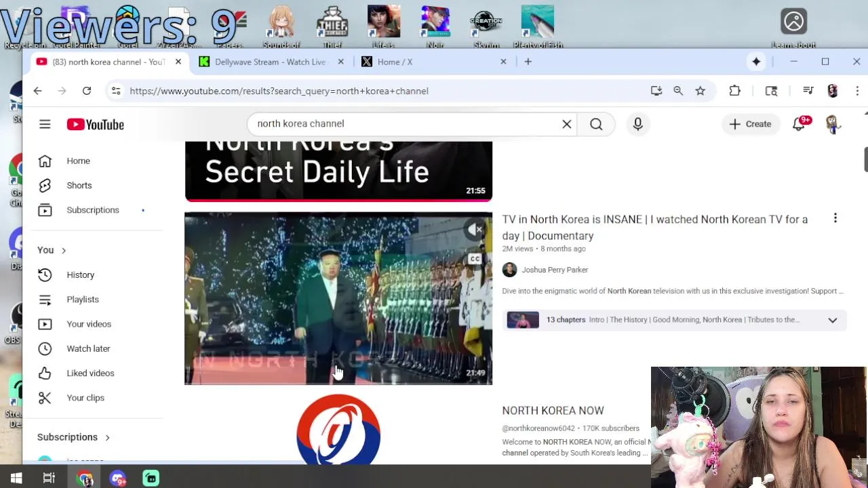The image size is (868, 488).
Task: Open more actions for the INSANE video
Action: pos(835,218)
